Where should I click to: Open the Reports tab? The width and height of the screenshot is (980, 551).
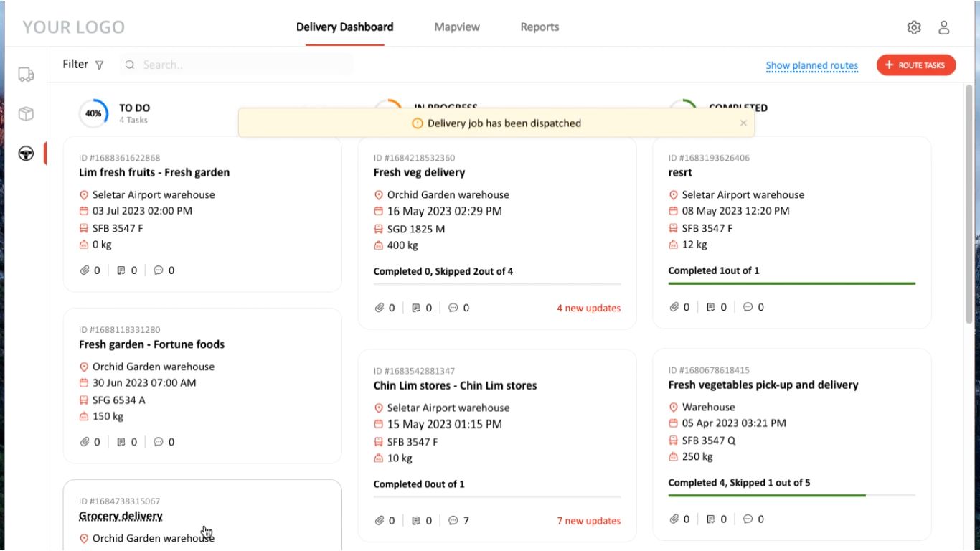540,27
